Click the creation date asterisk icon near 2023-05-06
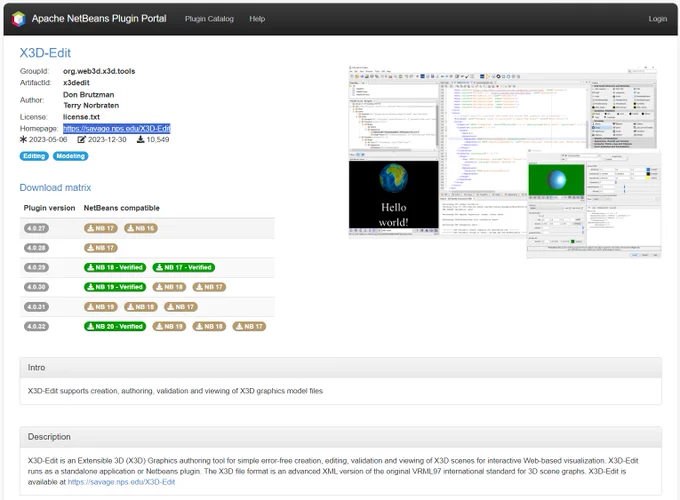 [23, 139]
